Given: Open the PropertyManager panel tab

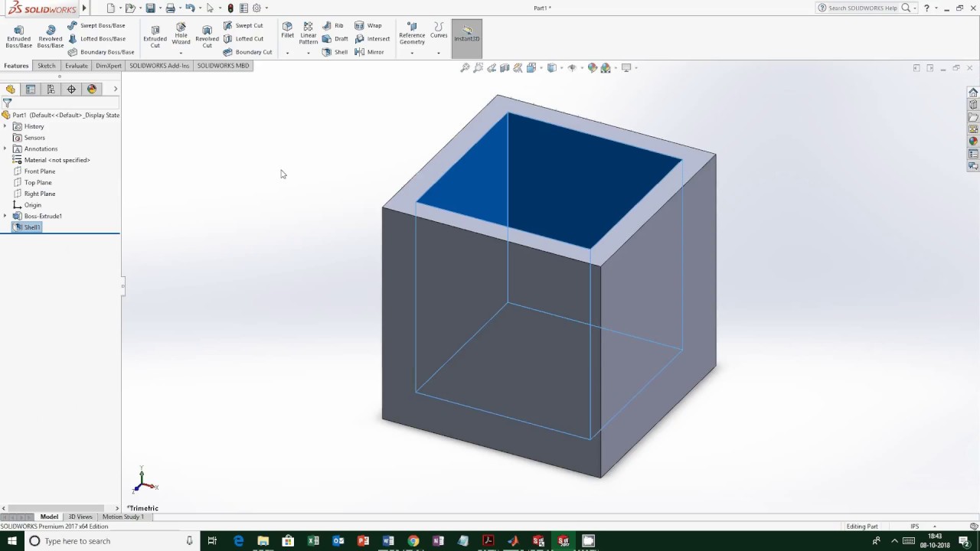Looking at the screenshot, I should point(31,89).
